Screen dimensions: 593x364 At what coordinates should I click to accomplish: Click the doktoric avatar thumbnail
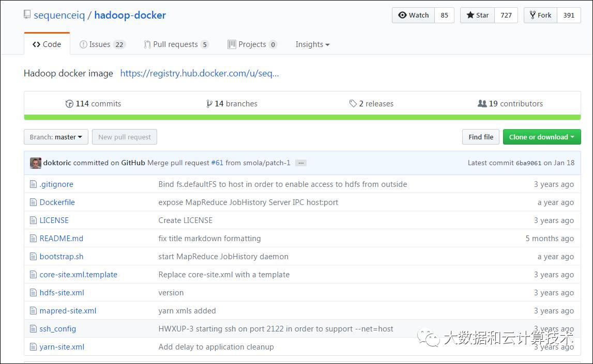click(36, 163)
